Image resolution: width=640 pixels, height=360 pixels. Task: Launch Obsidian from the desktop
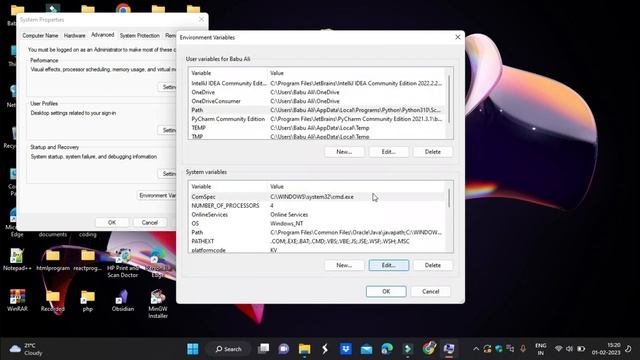[x=122, y=300]
